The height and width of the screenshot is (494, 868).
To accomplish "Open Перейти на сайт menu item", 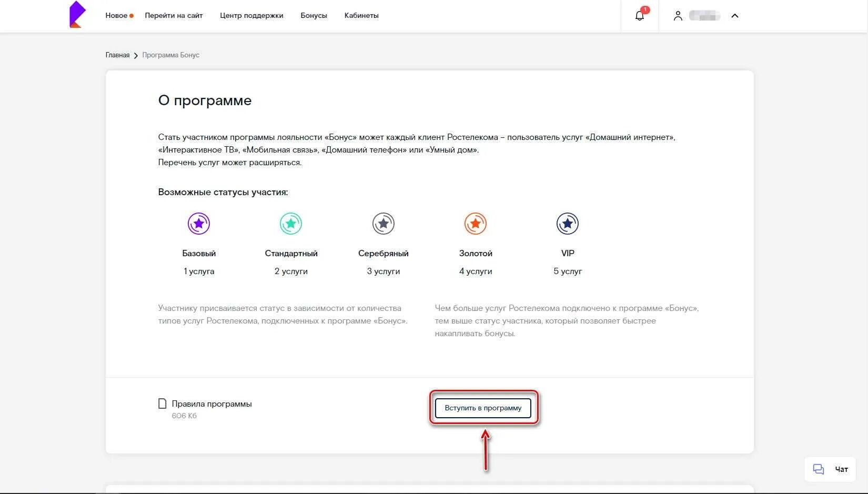I will pos(174,15).
